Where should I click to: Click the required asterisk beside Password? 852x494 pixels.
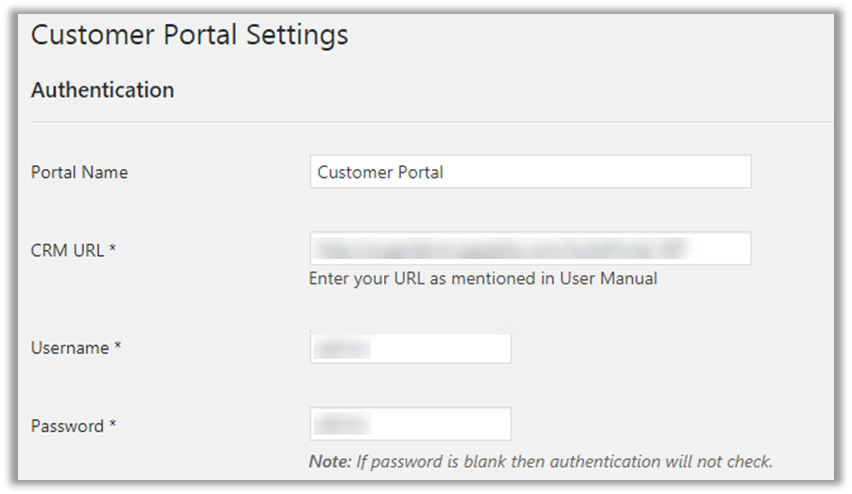[x=113, y=425]
